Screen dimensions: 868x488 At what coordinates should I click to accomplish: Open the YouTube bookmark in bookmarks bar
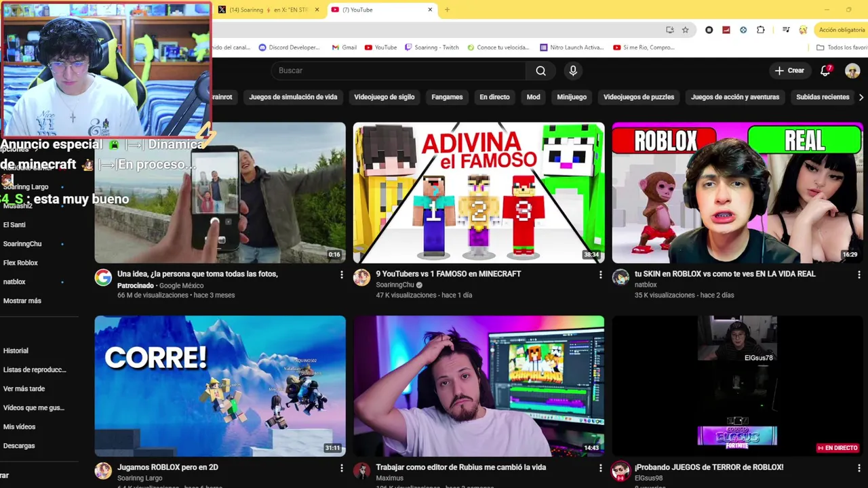click(x=381, y=47)
